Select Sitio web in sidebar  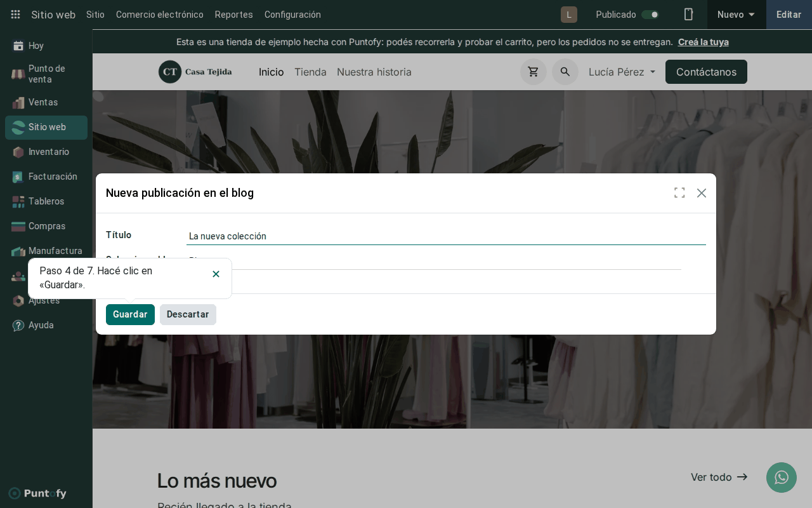[46, 127]
